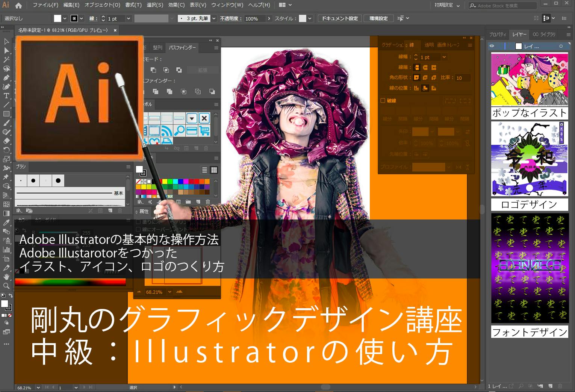Enable the 破線 dashed line checkbox
Viewport: 575px width, 392px height.
point(383,101)
